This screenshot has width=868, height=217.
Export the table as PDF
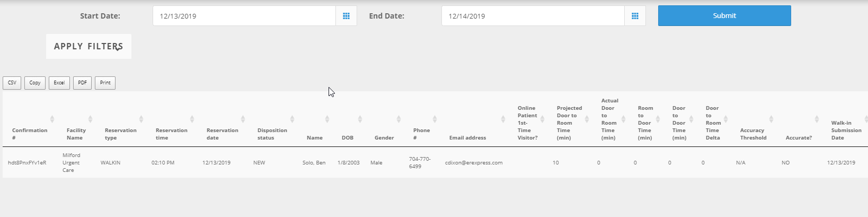pyautogui.click(x=82, y=83)
